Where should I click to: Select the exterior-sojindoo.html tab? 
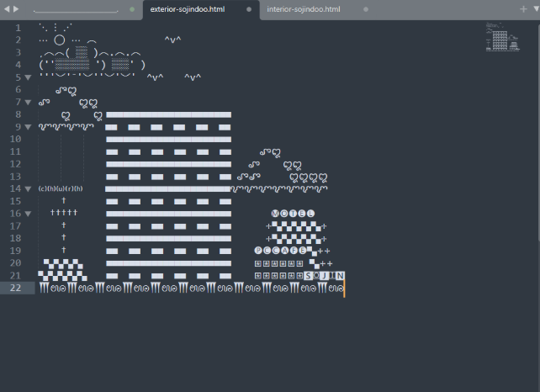tap(188, 9)
